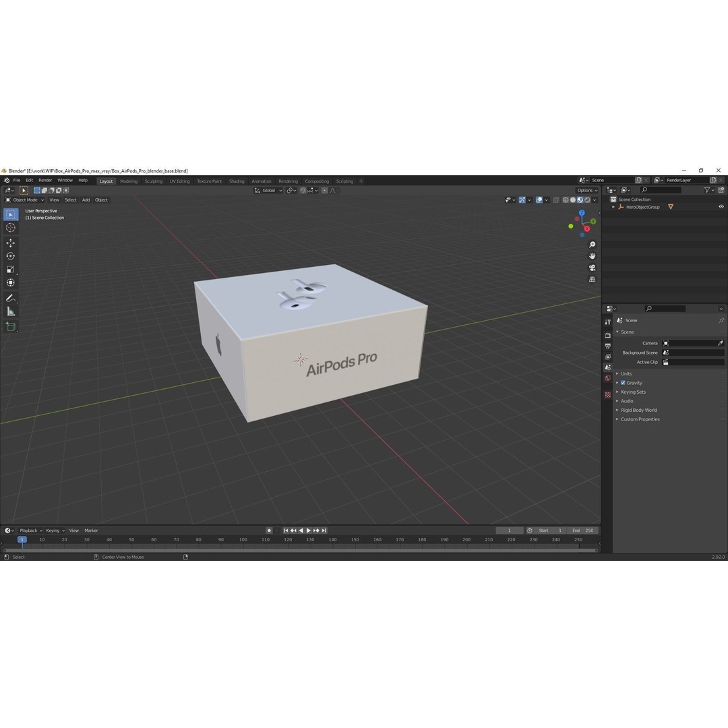Image resolution: width=728 pixels, height=728 pixels.
Task: Select the Add Cube tool
Action: [x=11, y=327]
